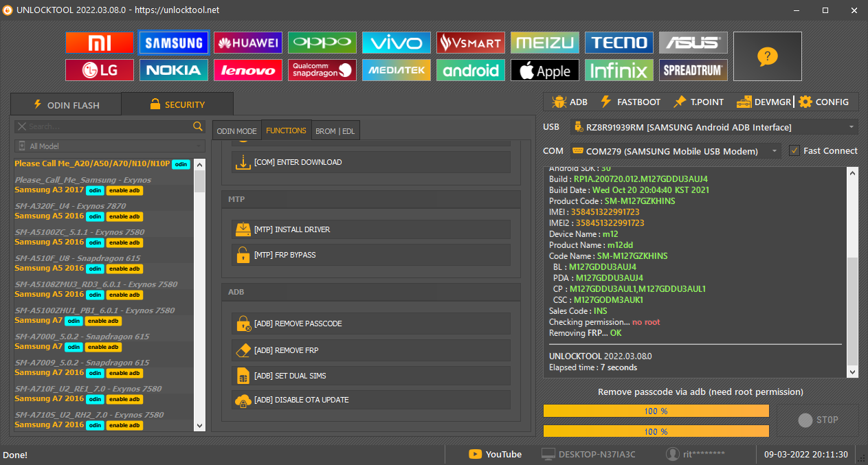This screenshot has width=868, height=465.
Task: Select the Apple brand logo
Action: (545, 70)
